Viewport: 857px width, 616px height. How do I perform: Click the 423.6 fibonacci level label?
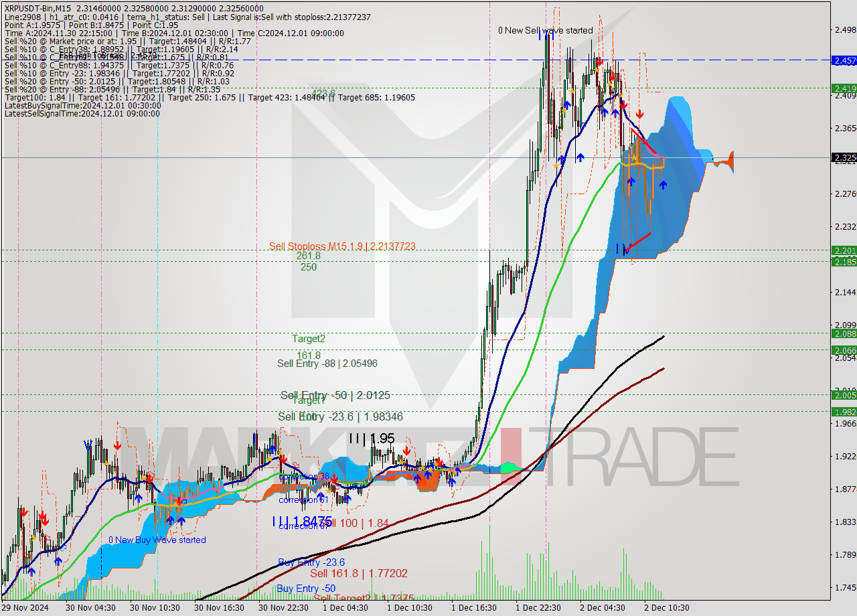[x=323, y=93]
